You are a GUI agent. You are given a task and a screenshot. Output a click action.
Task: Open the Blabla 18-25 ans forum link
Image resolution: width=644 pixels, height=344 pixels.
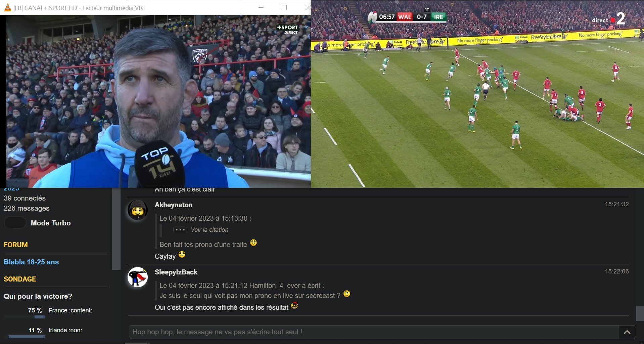(31, 262)
